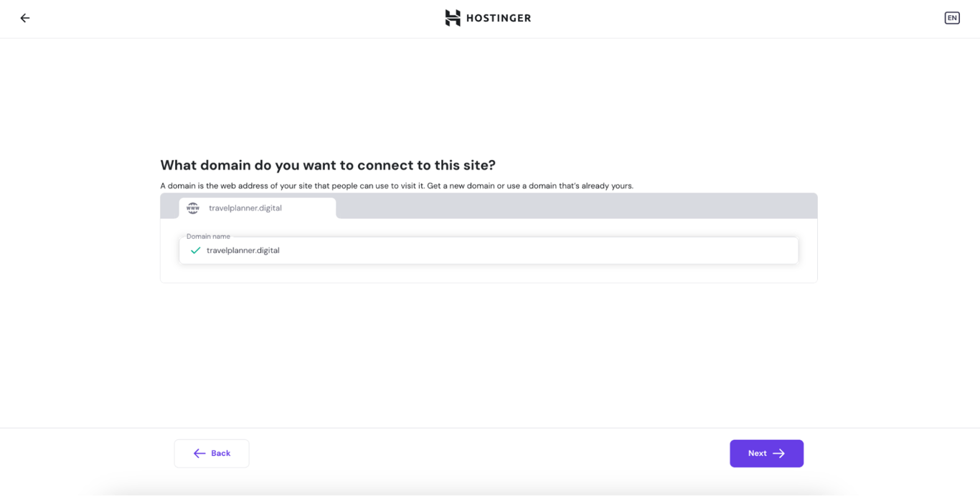Image resolution: width=980 pixels, height=496 pixels.
Task: Click the Domain name field label
Action: click(208, 236)
